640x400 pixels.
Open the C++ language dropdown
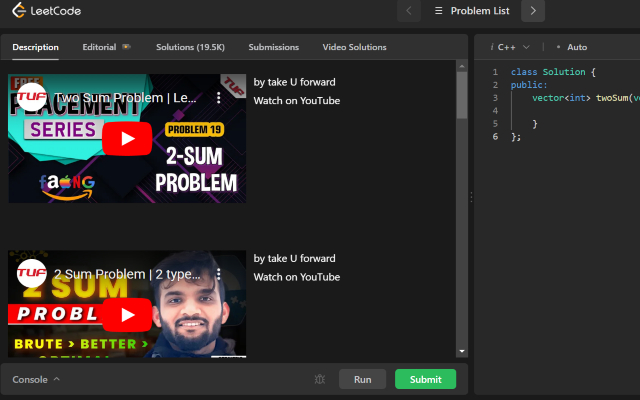click(513, 47)
